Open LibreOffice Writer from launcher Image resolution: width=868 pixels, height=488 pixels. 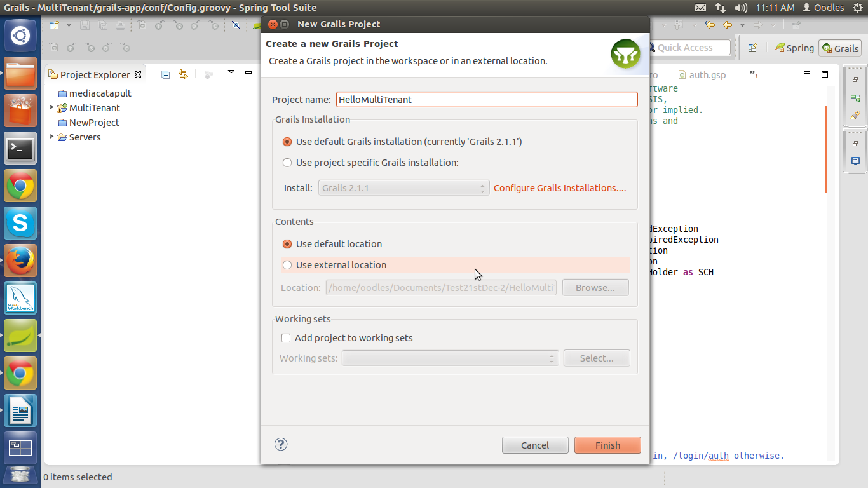click(20, 410)
